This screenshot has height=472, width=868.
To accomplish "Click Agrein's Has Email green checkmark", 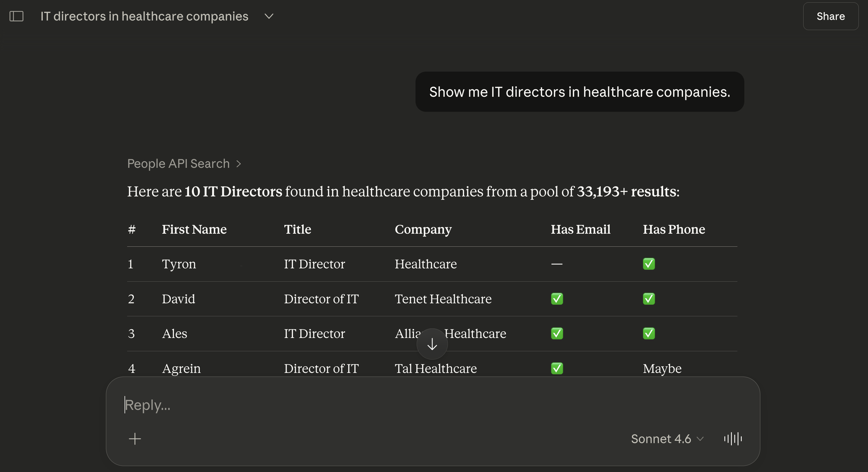I will [x=557, y=368].
